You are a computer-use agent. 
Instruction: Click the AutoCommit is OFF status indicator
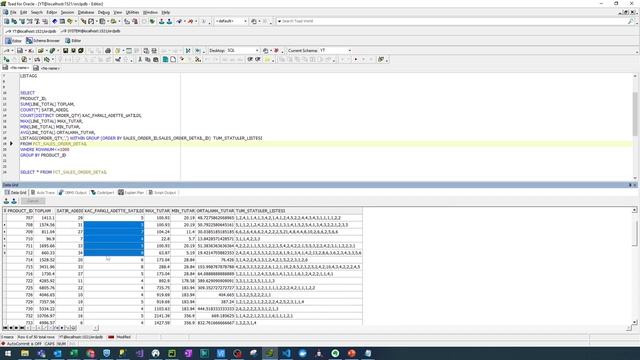[21, 344]
